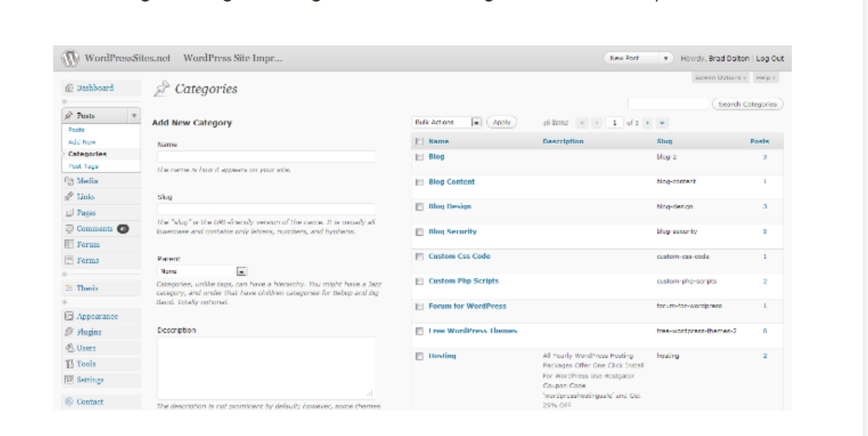Click the Comments speech bubble icon
This screenshot has height=436, width=868.
69,229
